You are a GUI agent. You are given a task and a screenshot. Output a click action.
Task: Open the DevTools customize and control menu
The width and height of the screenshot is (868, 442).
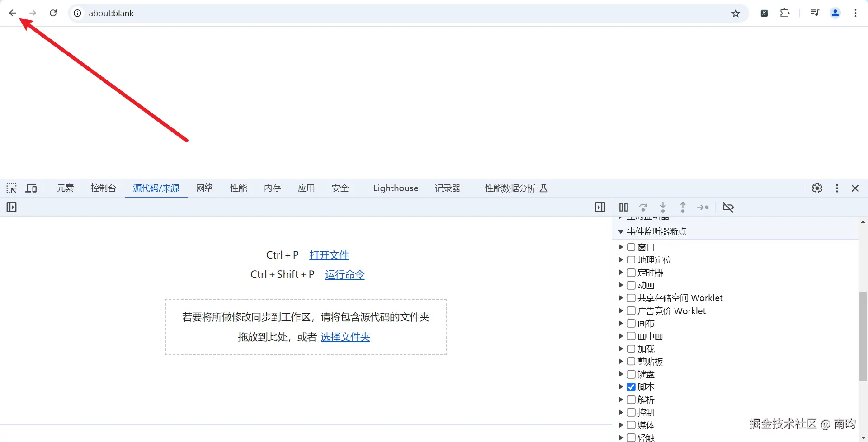coord(837,188)
